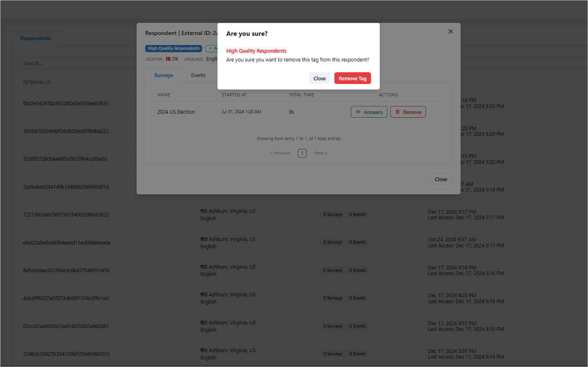Confirm with the red Remove Tag button
The height and width of the screenshot is (367, 588).
352,78
